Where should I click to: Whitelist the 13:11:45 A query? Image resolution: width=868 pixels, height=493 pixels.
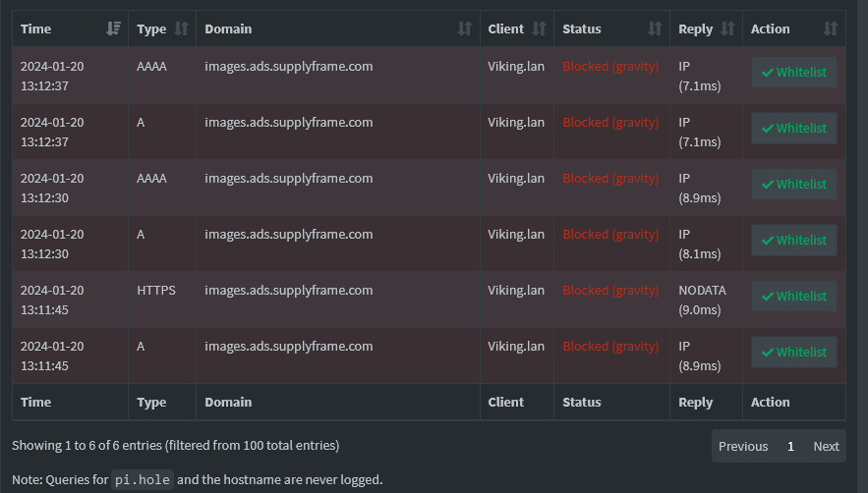[794, 352]
